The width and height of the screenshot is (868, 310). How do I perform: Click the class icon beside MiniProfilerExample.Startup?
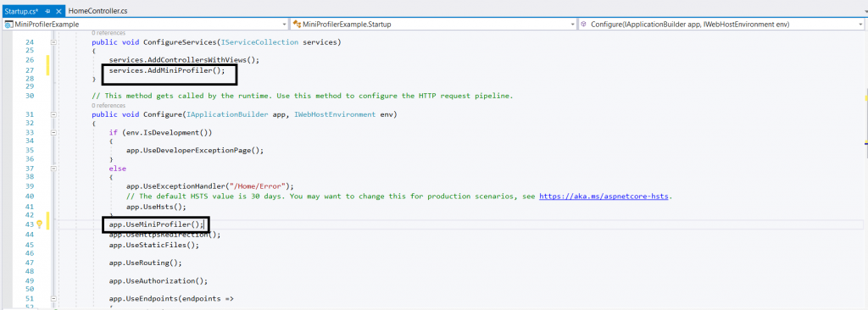[298, 25]
